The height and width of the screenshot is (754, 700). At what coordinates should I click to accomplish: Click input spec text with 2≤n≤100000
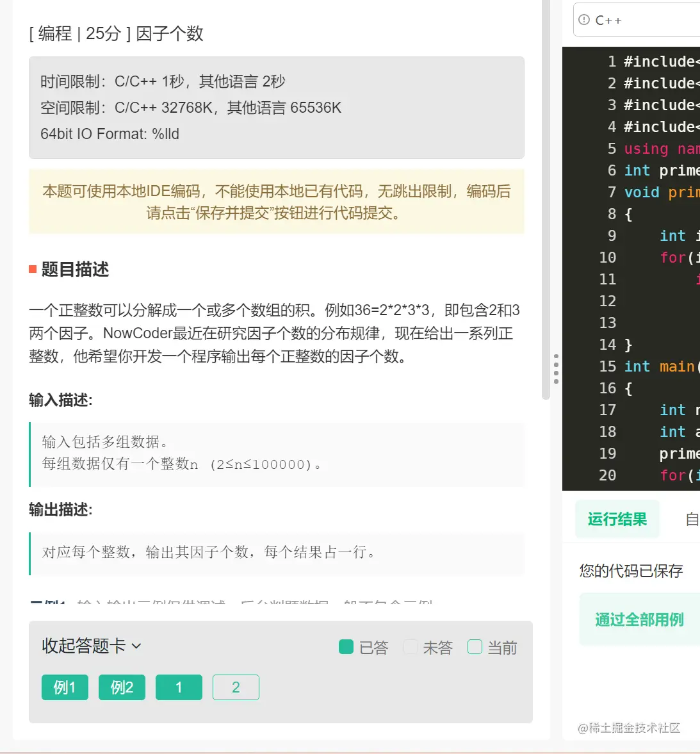pos(181,464)
